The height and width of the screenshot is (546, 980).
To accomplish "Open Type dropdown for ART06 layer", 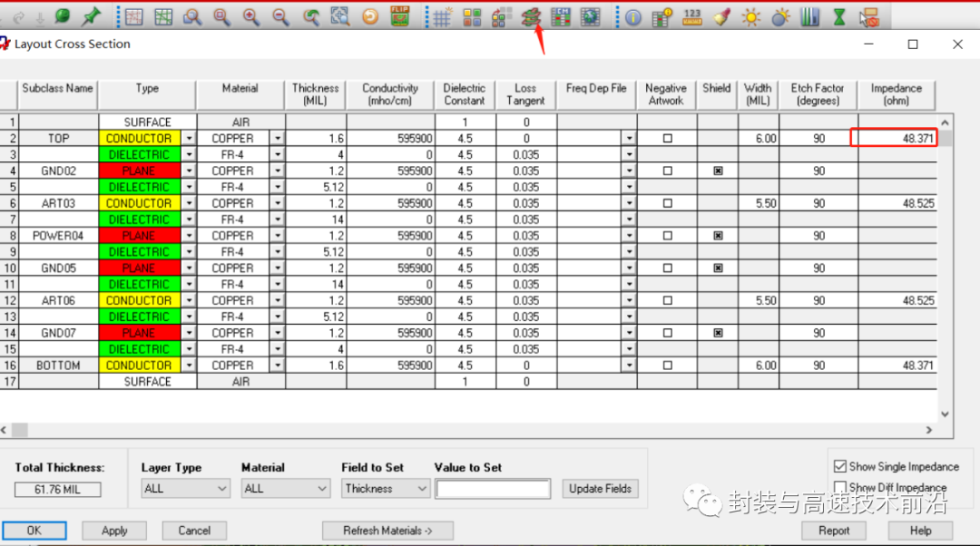I will tap(189, 300).
